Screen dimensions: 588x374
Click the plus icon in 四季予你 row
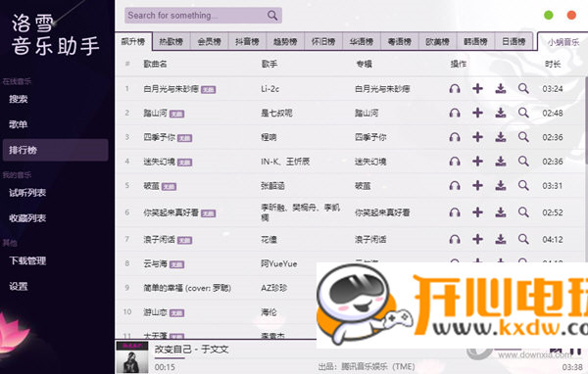477,137
